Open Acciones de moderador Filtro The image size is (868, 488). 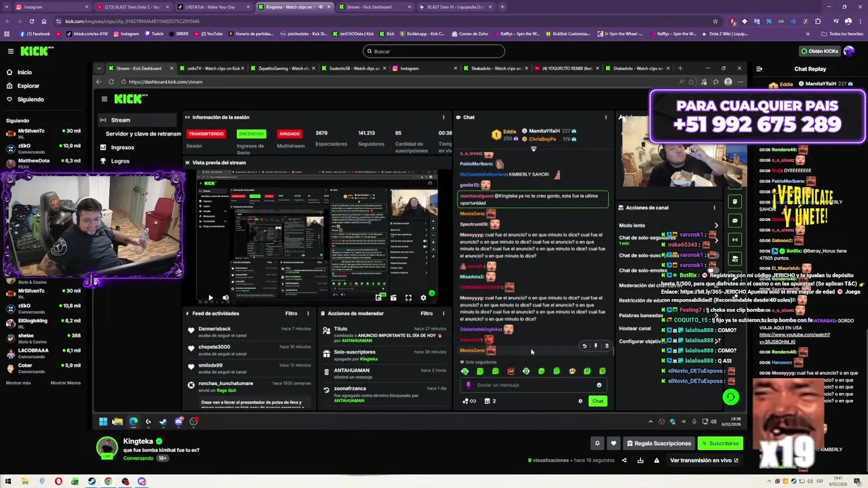point(427,314)
